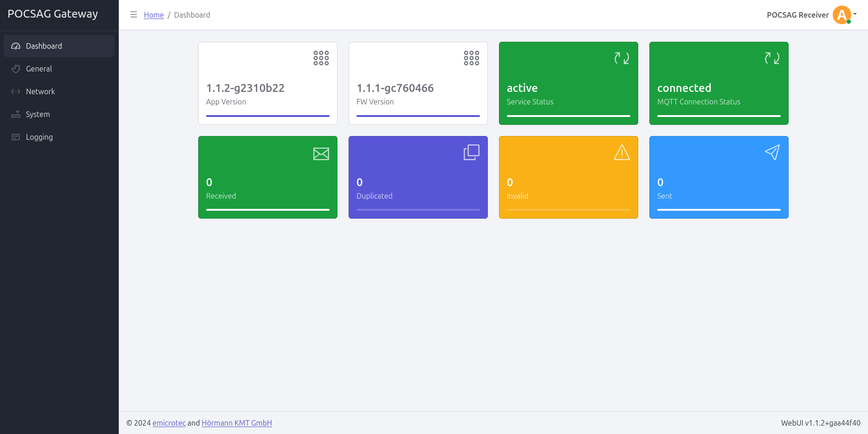Open the General settings page
The height and width of the screenshot is (434, 868).
[39, 69]
